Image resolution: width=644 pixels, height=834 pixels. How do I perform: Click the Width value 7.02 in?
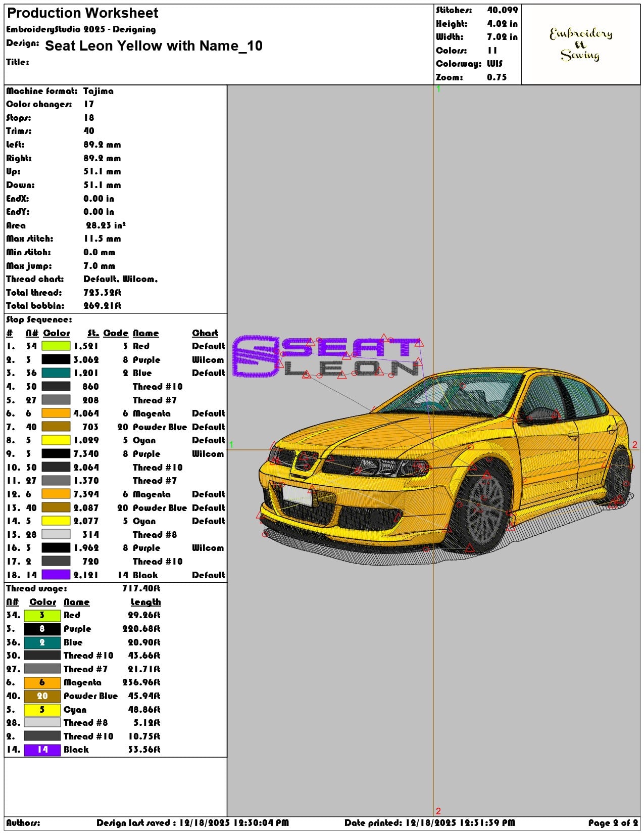click(503, 37)
